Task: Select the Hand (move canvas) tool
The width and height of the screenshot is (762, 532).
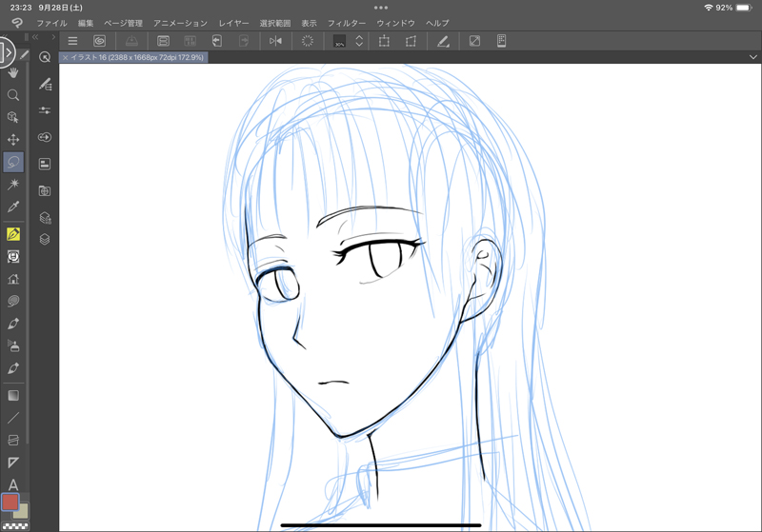Action: click(x=13, y=72)
